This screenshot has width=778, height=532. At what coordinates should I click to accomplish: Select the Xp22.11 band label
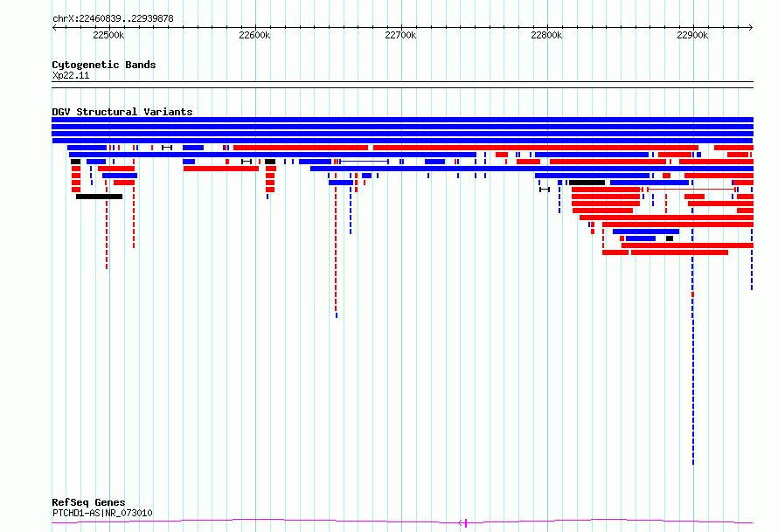click(71, 75)
